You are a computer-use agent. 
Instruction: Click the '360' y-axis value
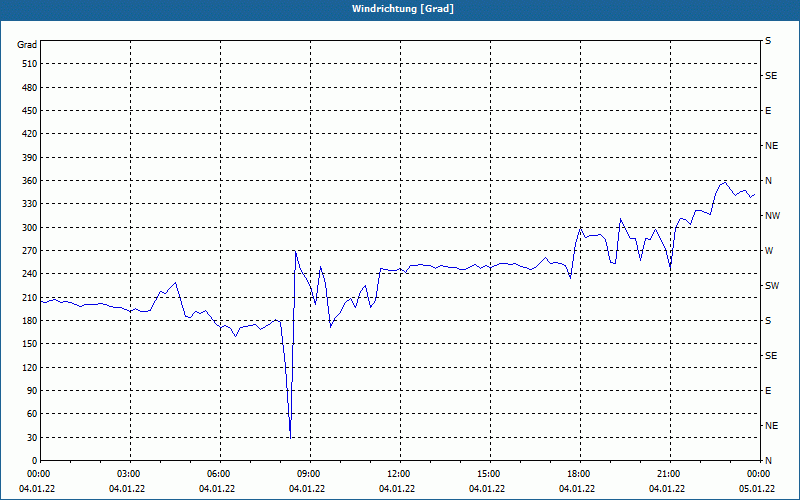30,181
